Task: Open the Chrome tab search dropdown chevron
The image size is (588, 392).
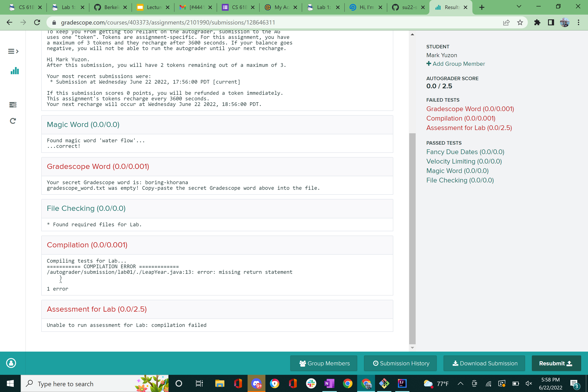Action: (x=519, y=7)
